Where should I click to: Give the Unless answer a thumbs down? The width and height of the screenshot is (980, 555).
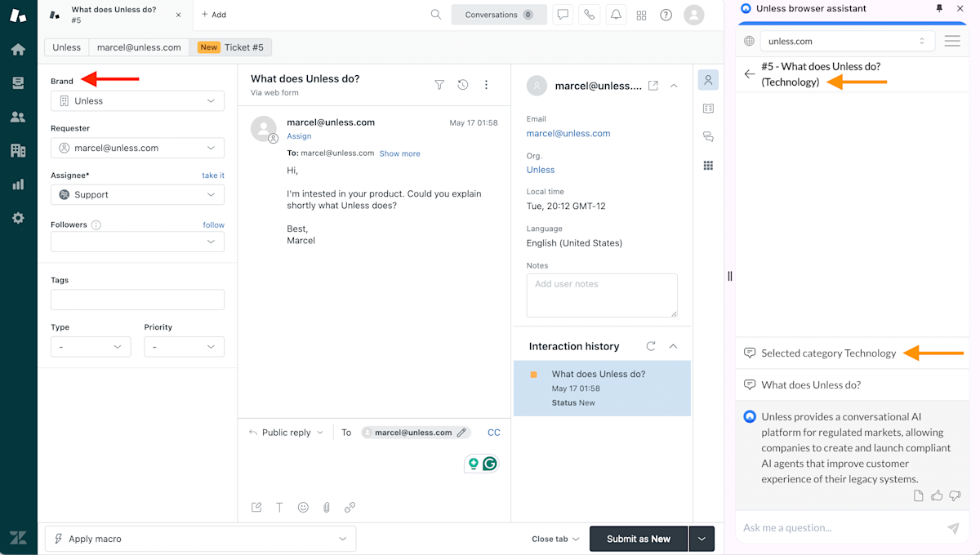click(x=955, y=495)
